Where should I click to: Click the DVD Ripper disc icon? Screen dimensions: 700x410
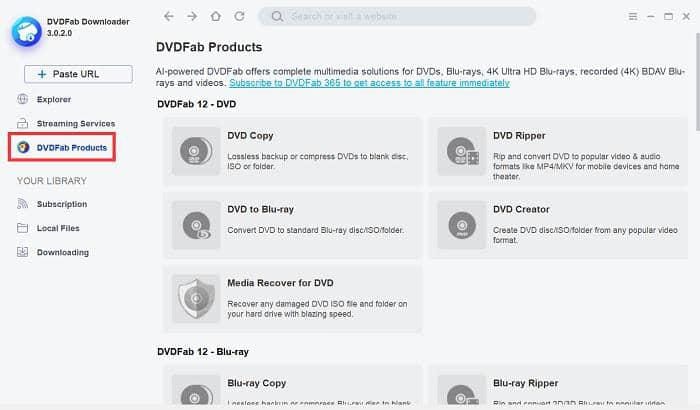pos(462,151)
